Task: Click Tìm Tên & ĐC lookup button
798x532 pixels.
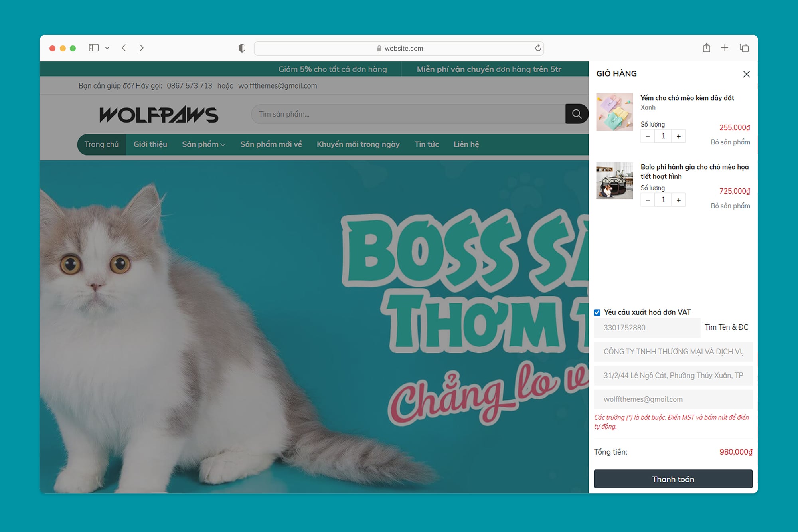Action: [x=726, y=327]
